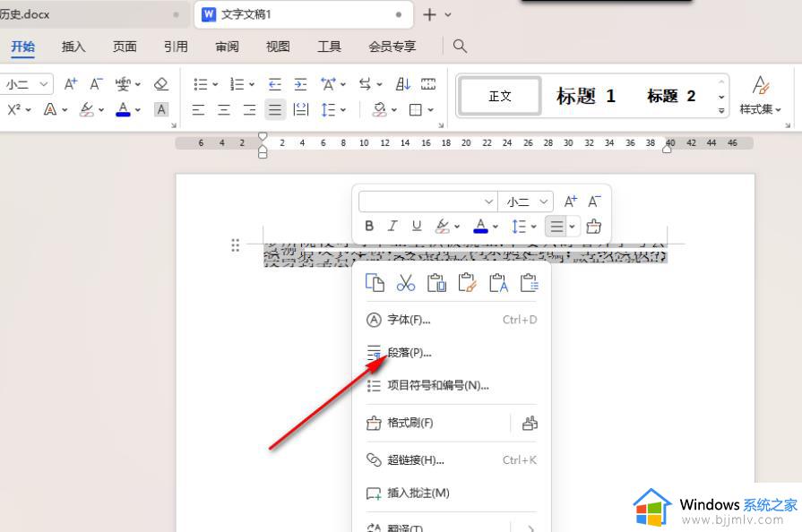
Task: Click the clear formatting eraser icon
Action: tap(161, 84)
